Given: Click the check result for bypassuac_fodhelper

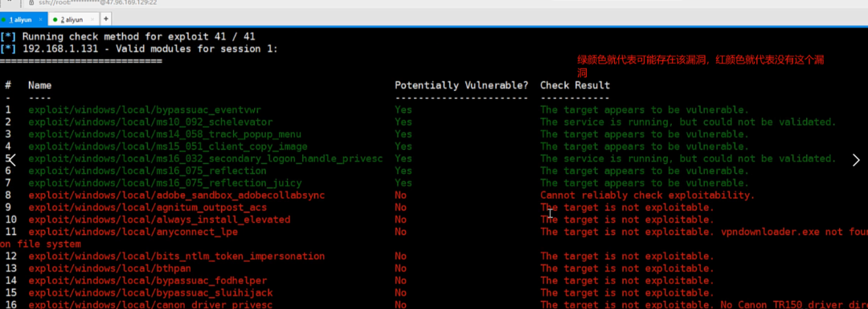Looking at the screenshot, I should [x=627, y=280].
